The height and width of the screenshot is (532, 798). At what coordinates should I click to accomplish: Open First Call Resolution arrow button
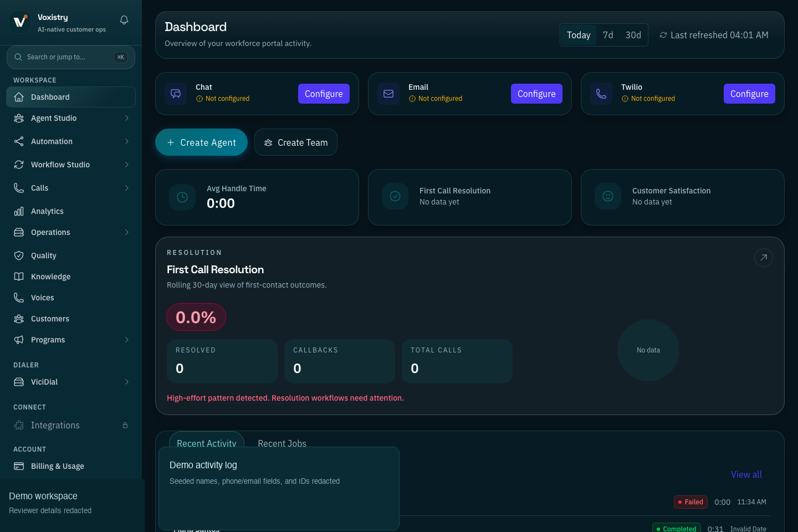tap(764, 257)
